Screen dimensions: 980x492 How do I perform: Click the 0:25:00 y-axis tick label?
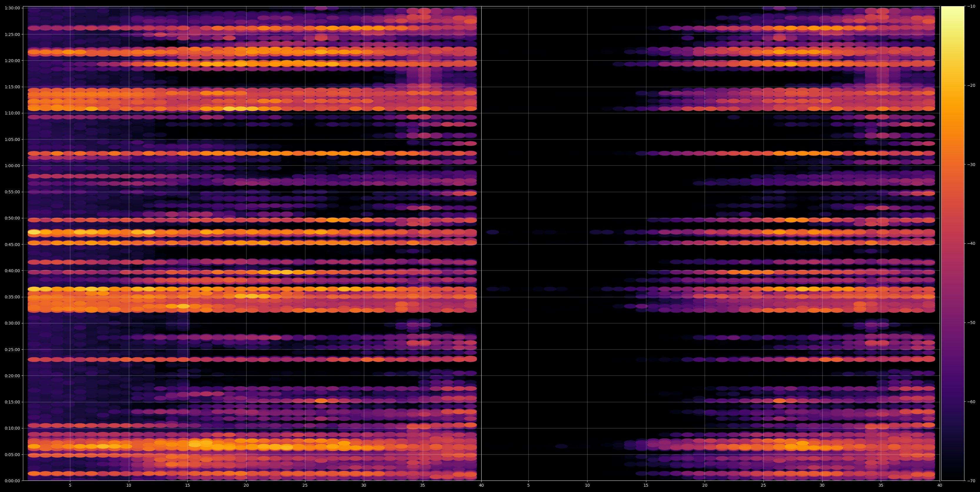pos(12,349)
